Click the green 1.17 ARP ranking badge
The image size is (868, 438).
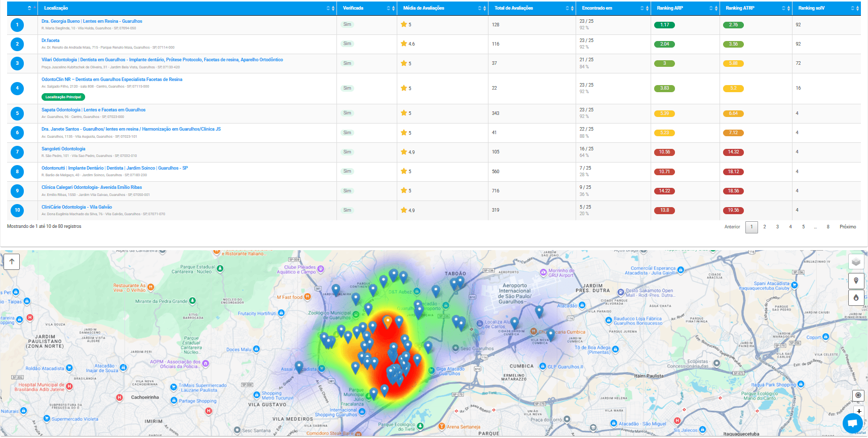pos(664,25)
